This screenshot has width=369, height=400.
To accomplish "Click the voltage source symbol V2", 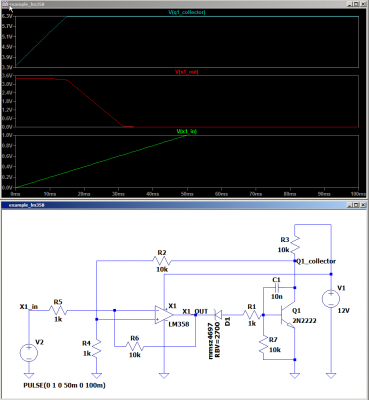I will (29, 353).
